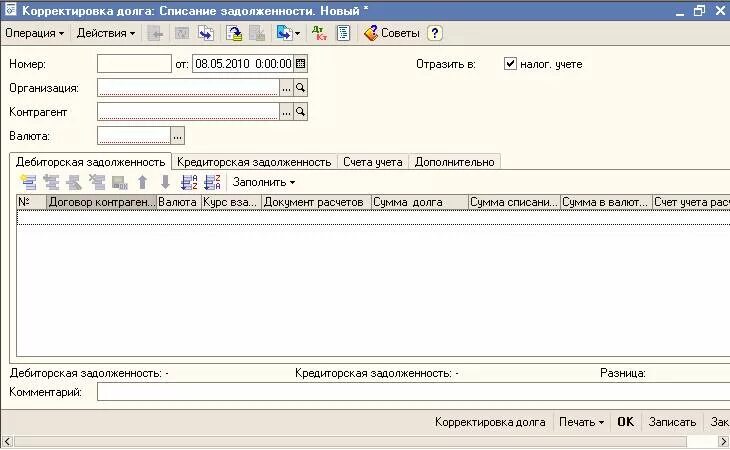Click the blue-lined list sheet toolbar icon
Viewport: 730px width, 450px height.
click(343, 33)
